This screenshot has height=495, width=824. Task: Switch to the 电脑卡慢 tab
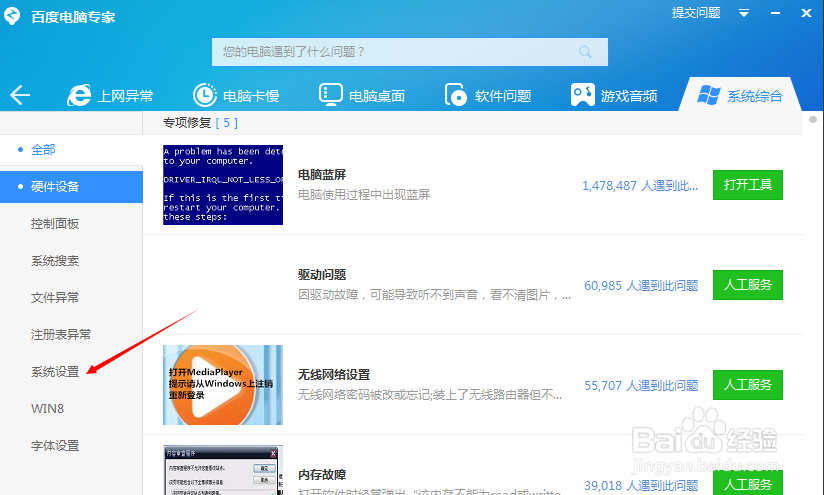pos(236,96)
